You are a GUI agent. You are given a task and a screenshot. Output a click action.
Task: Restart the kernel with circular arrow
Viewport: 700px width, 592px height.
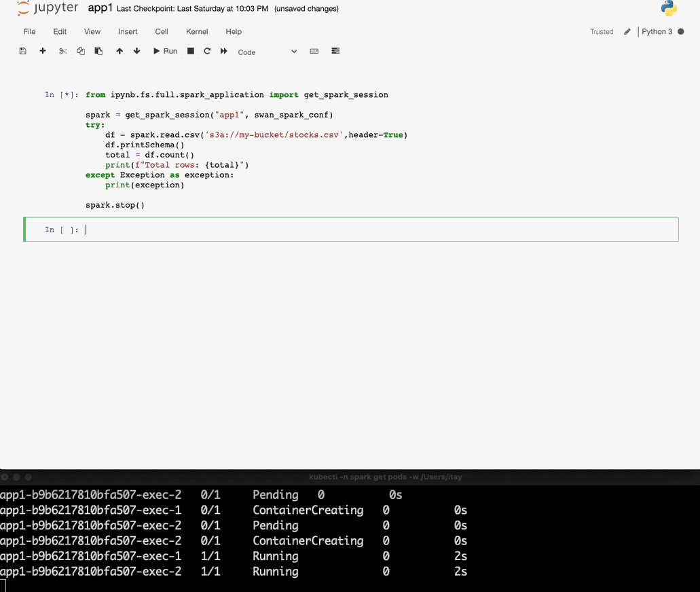(207, 52)
